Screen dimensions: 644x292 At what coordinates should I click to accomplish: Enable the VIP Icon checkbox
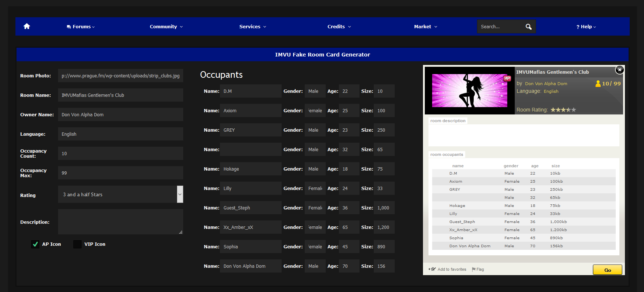[x=77, y=244]
